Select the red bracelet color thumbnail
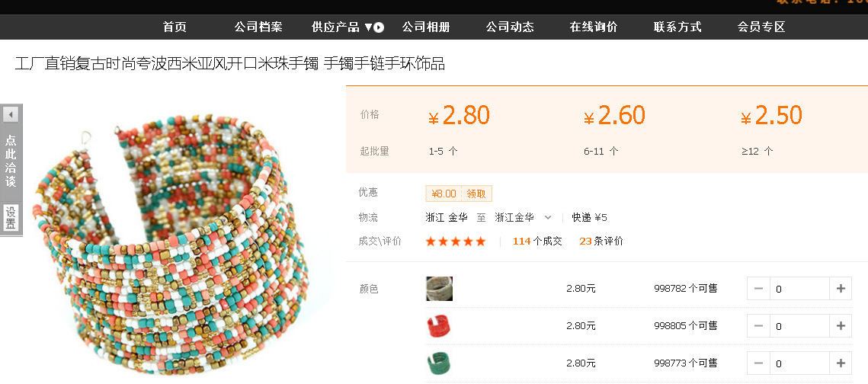Viewport: 868px width, 384px height. click(439, 326)
